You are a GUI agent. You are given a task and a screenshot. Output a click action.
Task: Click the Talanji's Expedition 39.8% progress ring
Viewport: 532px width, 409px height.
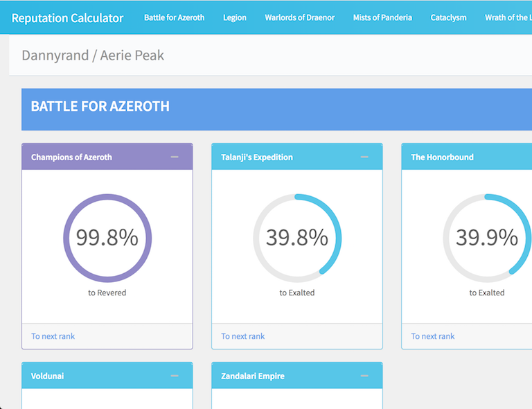[x=297, y=238]
